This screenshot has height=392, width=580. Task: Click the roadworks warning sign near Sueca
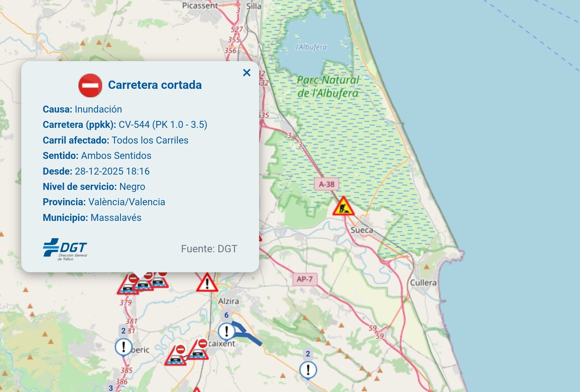(343, 206)
